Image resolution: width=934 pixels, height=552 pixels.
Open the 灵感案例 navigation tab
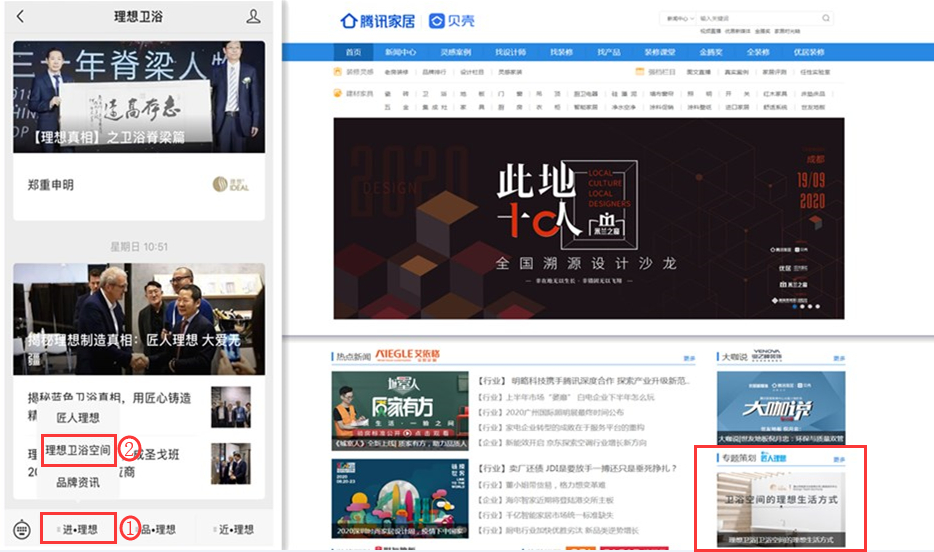(456, 52)
